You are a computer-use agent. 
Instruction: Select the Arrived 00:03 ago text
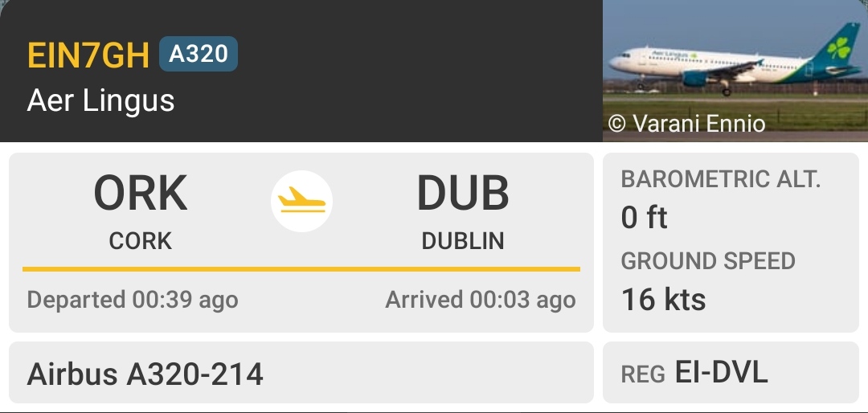click(x=481, y=300)
